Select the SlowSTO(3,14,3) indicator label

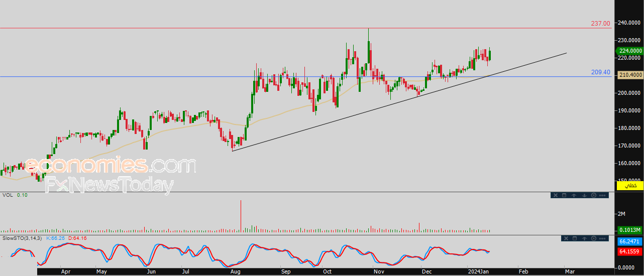(23, 238)
